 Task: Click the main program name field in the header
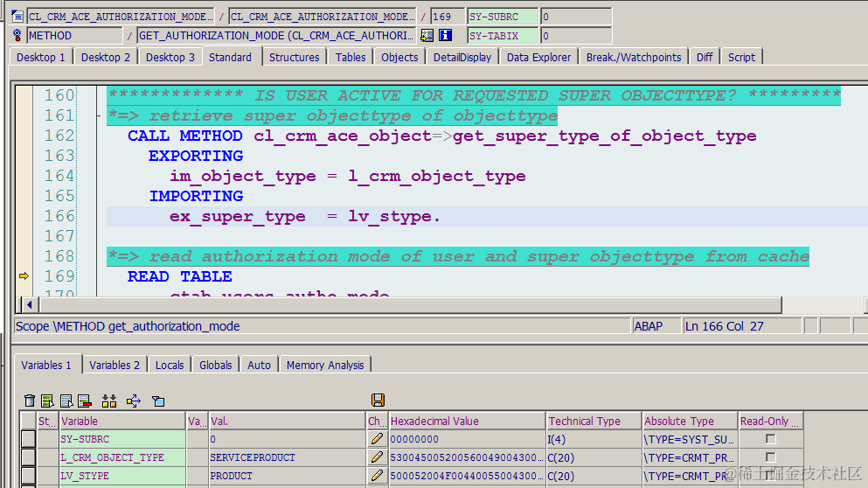[x=121, y=17]
